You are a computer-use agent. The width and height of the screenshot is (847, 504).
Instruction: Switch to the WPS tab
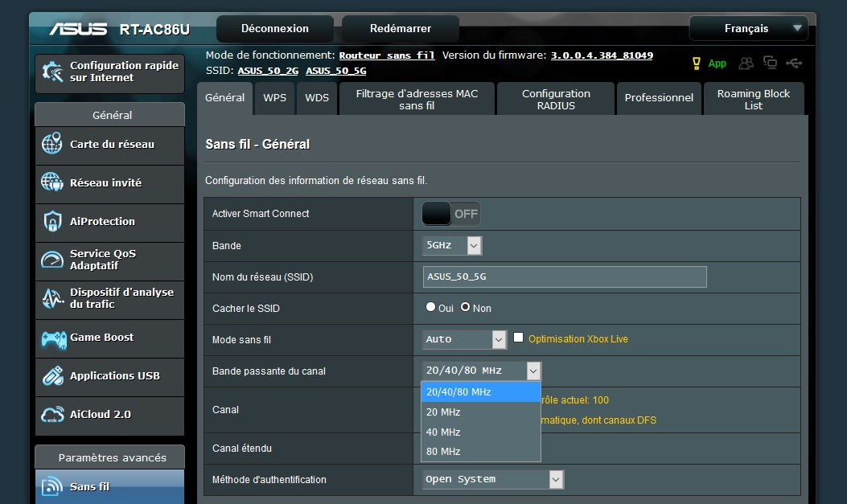(274, 98)
